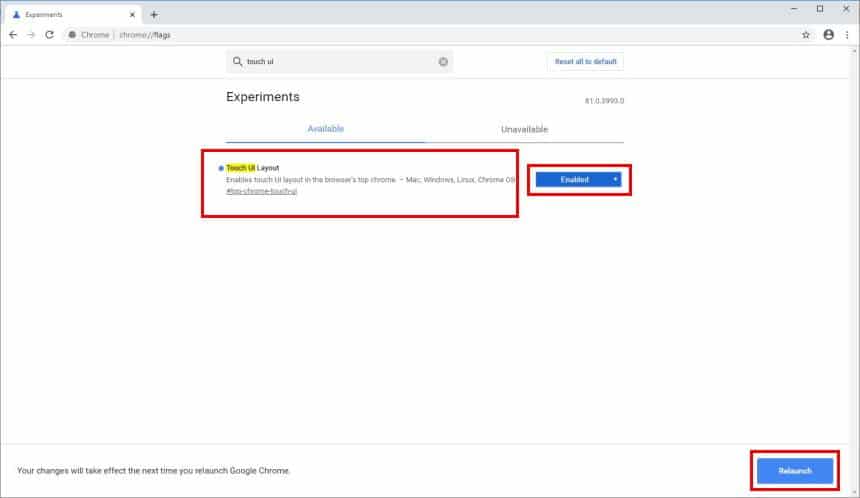860x498 pixels.
Task: Switch to the Available tab
Action: point(325,129)
